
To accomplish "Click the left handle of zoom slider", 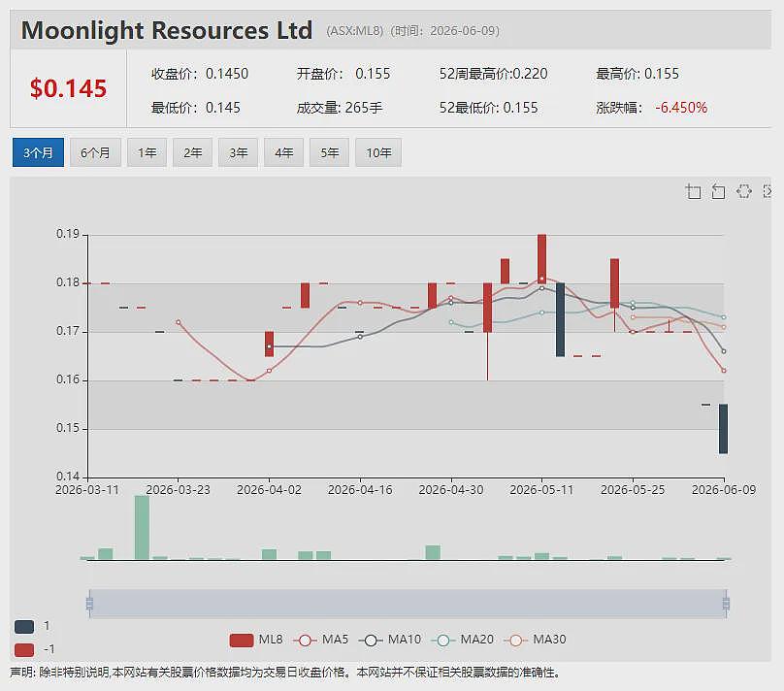I will tap(89, 604).
